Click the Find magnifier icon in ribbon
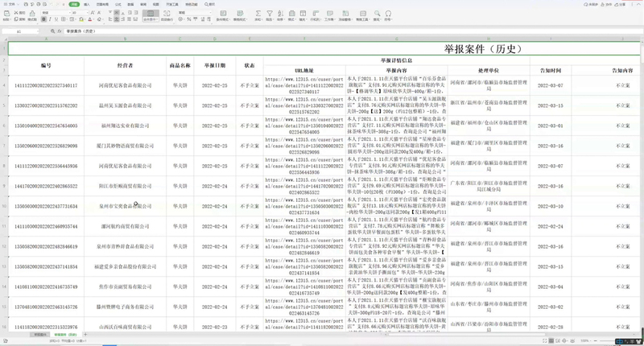Screen dimensions: 644x346 (377, 13)
